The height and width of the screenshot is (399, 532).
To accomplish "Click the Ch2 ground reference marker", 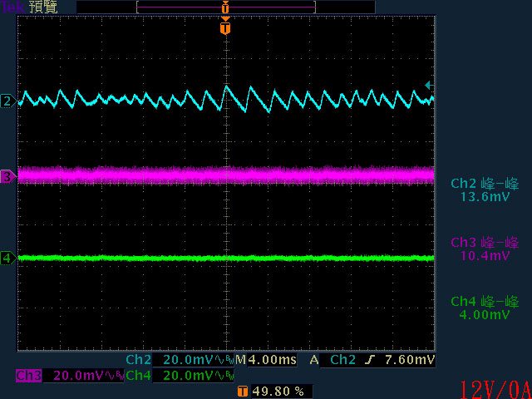I will point(7,101).
